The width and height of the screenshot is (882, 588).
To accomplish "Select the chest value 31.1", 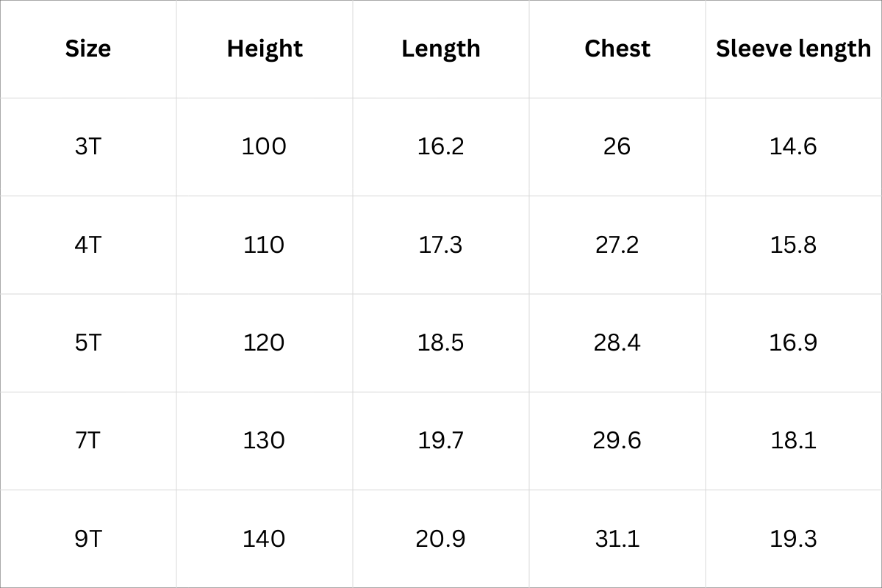I will tap(617, 539).
